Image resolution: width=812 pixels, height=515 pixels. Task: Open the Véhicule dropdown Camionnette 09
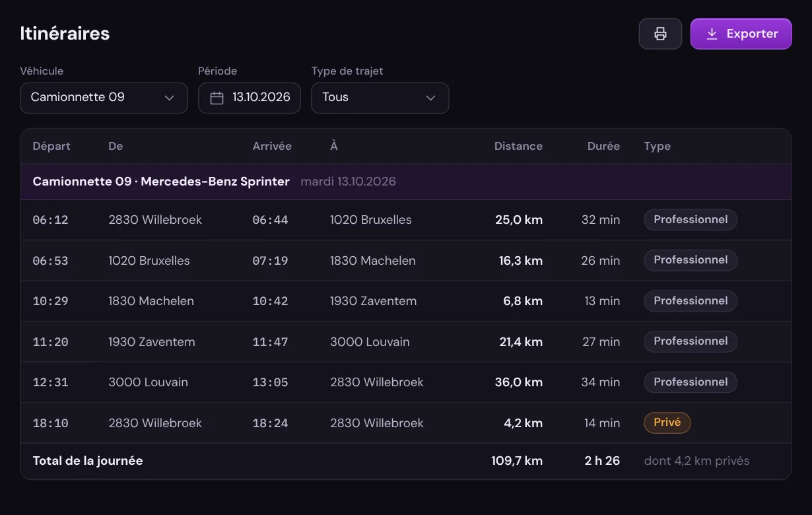coord(104,98)
